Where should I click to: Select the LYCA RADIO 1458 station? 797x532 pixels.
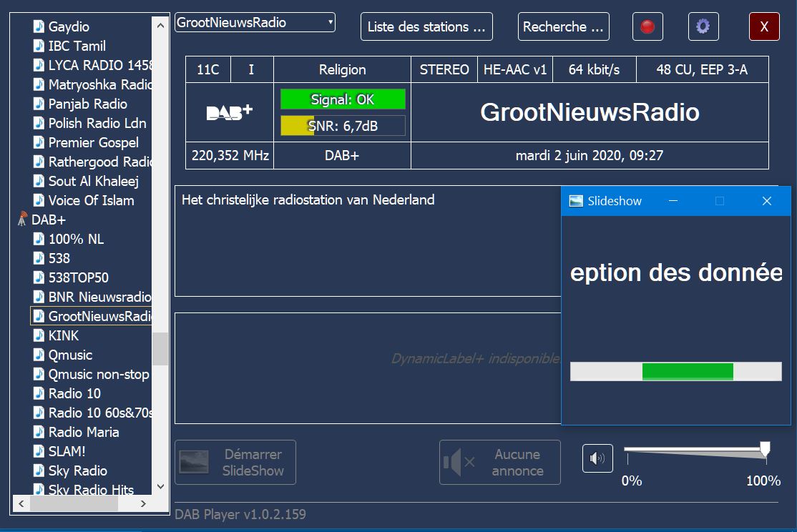point(99,65)
